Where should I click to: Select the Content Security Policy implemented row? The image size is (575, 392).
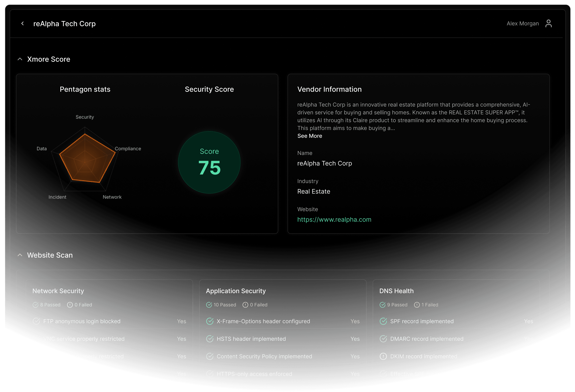pyautogui.click(x=283, y=356)
